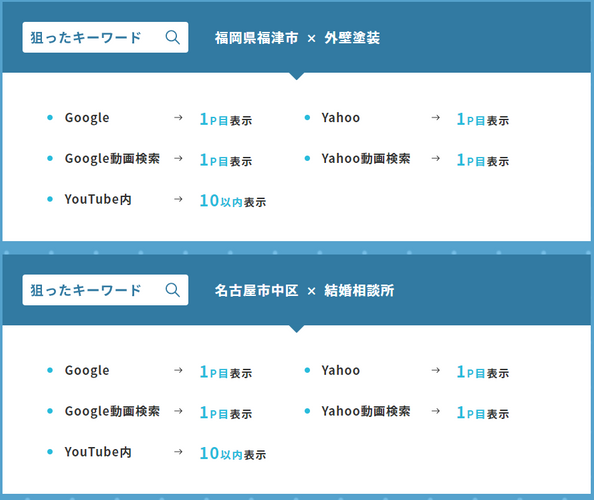Select the 外壁塗装 keyword text

click(352, 38)
